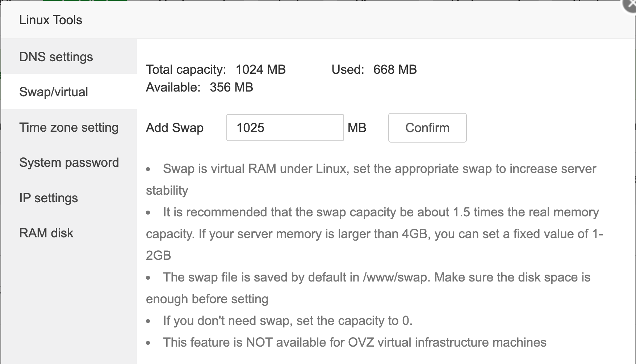Select the Swap/virtual tab
Screen dimensions: 636x364
tap(54, 92)
